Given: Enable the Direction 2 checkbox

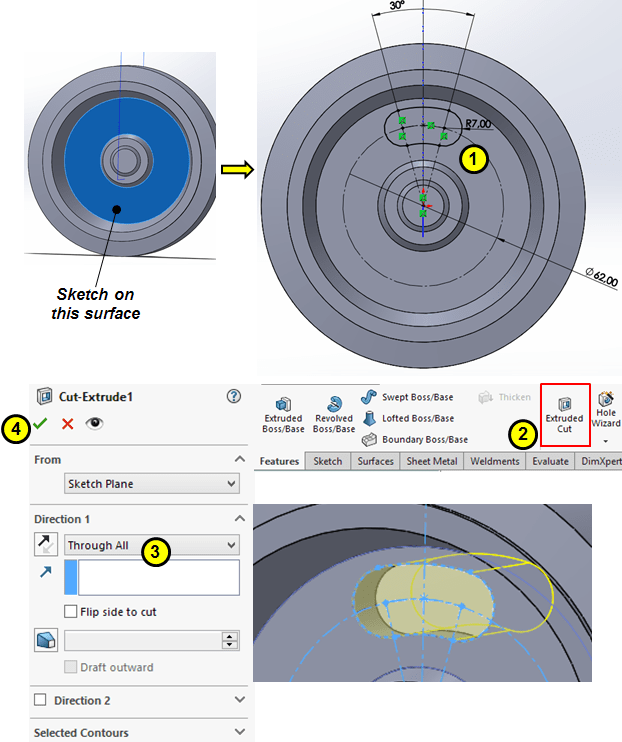Looking at the screenshot, I should point(41,700).
